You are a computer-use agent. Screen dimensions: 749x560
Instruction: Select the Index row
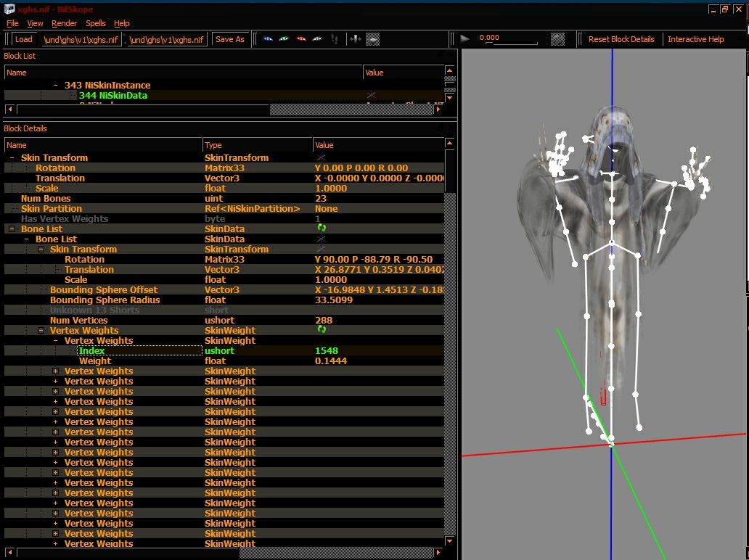224,350
